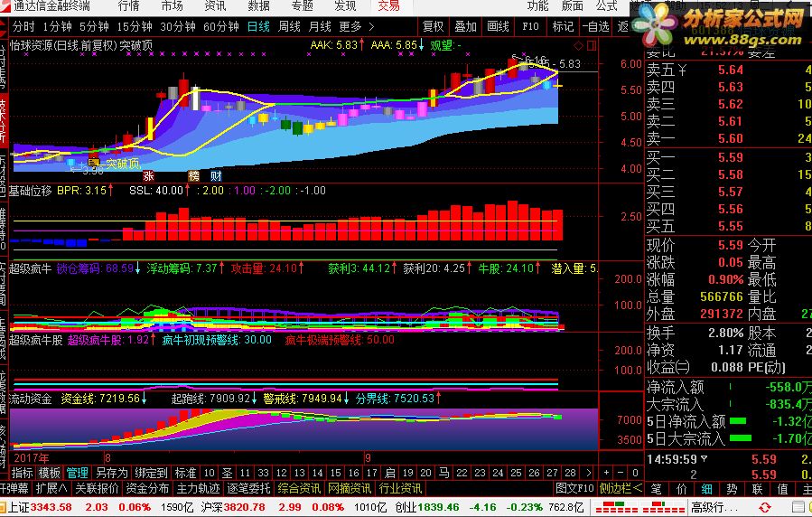This screenshot has height=517, width=812.
Task: Open the 功能 menu
Action: [x=537, y=6]
